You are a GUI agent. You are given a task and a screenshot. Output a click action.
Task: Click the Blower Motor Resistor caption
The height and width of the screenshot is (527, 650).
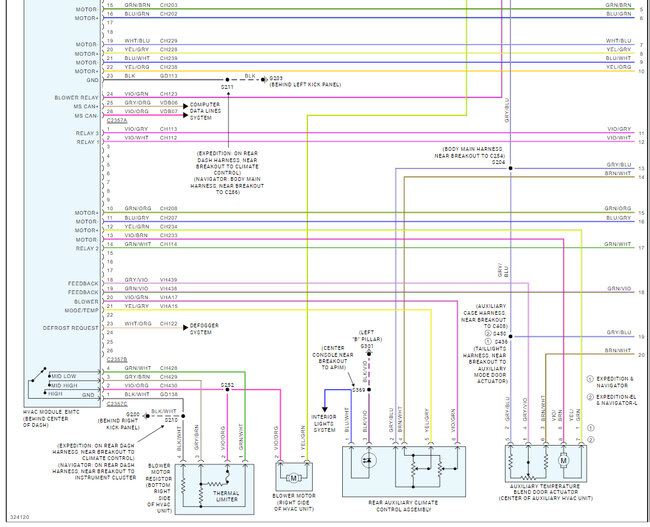159,488
